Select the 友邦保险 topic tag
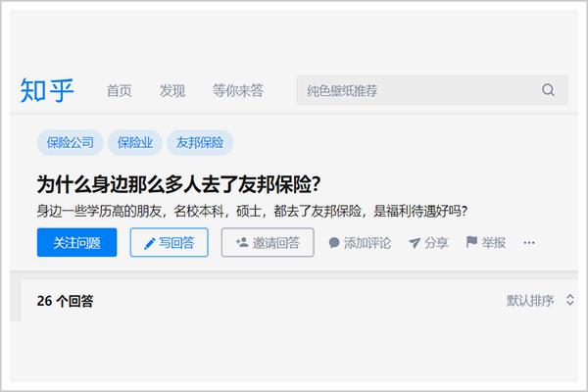 [200, 142]
